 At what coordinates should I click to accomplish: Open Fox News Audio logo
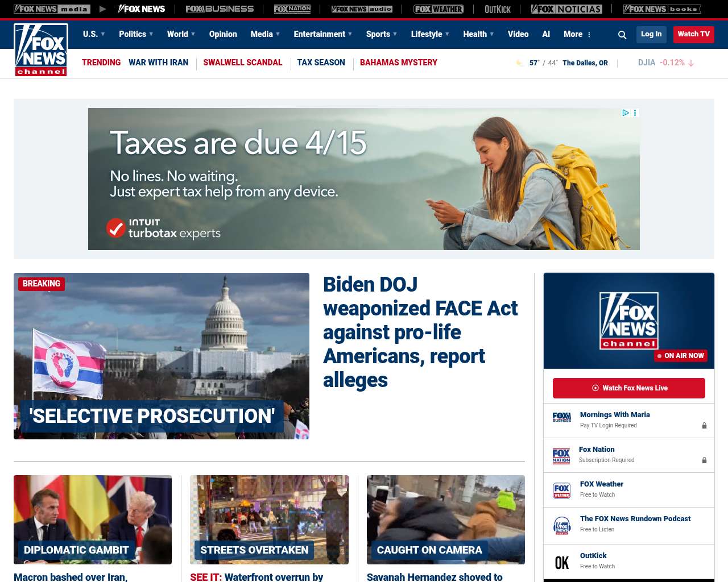pyautogui.click(x=362, y=9)
